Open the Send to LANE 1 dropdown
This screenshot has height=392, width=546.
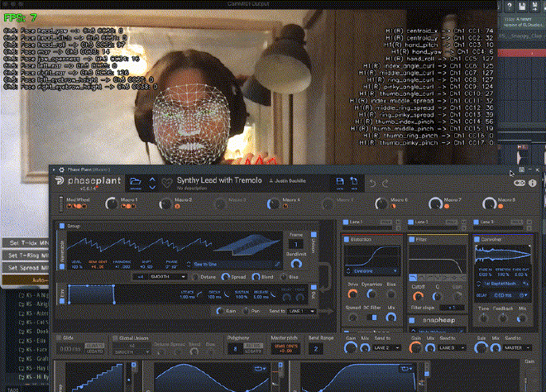(302, 311)
